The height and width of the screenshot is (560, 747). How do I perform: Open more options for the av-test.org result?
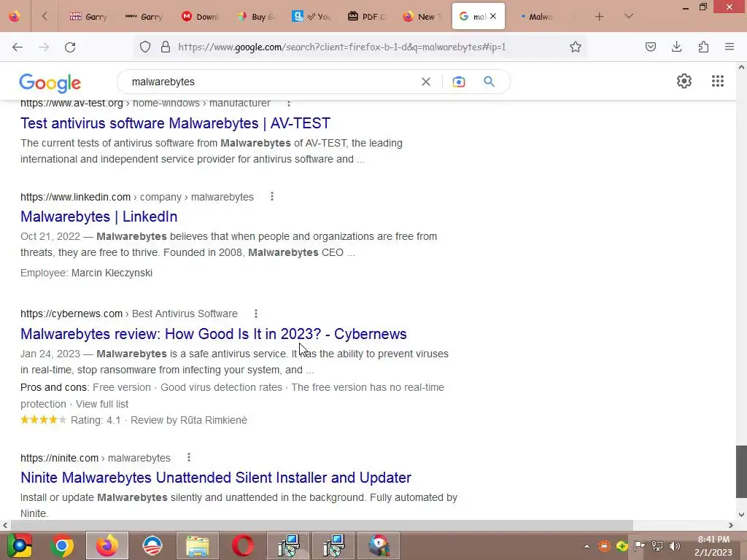pyautogui.click(x=289, y=103)
